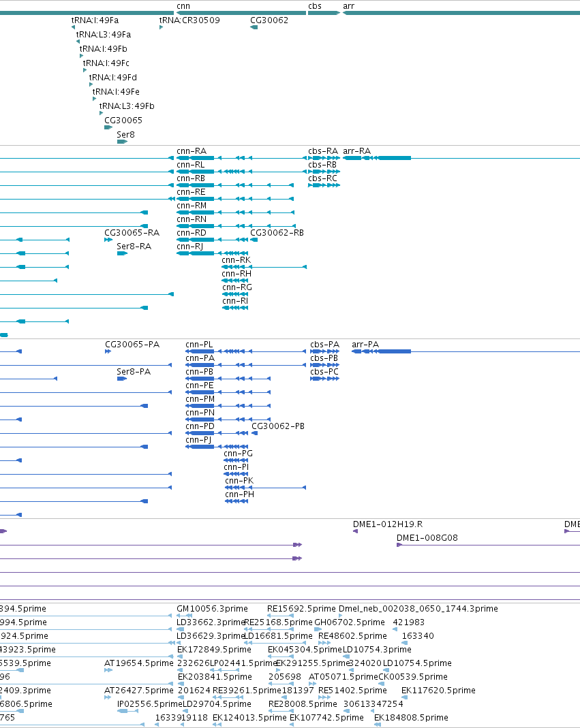Click the EK172849.5prime EST label
Image resolution: width=580 pixels, height=728 pixels.
tap(214, 650)
